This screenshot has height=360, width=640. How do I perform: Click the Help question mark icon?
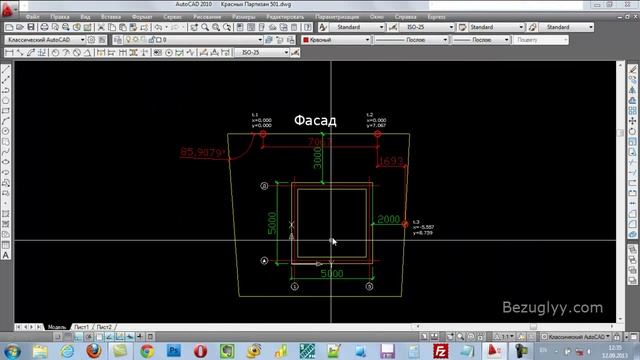pos(307,27)
